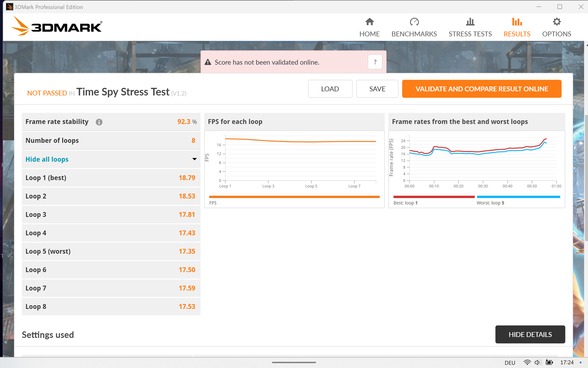Click the LOAD button
Screen dimensions: 588x368
330,89
